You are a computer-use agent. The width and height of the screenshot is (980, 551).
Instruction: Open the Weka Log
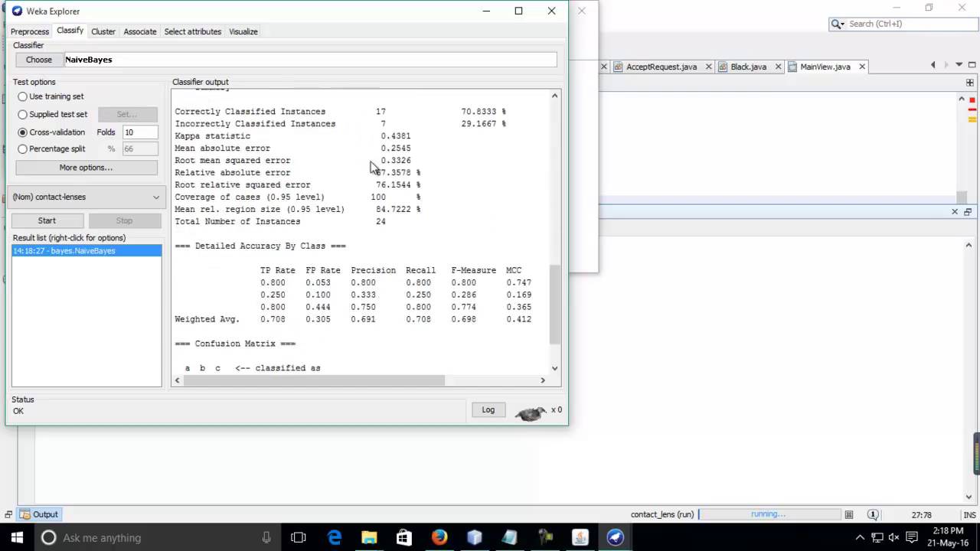pos(488,410)
